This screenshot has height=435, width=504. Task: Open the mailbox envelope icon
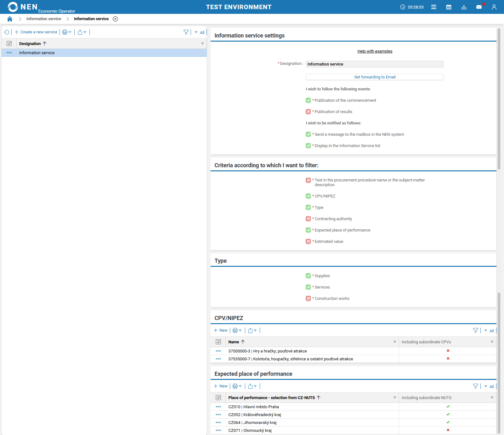pos(479,7)
